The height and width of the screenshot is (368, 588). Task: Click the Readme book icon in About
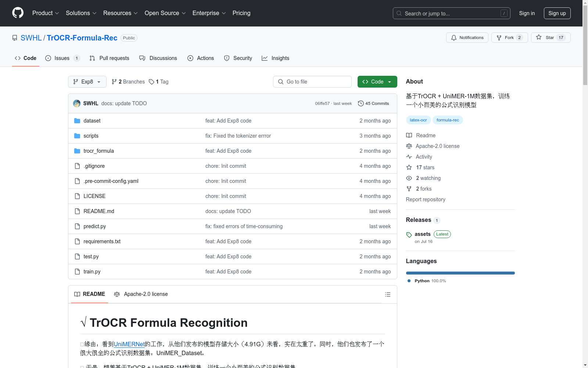[x=409, y=135]
